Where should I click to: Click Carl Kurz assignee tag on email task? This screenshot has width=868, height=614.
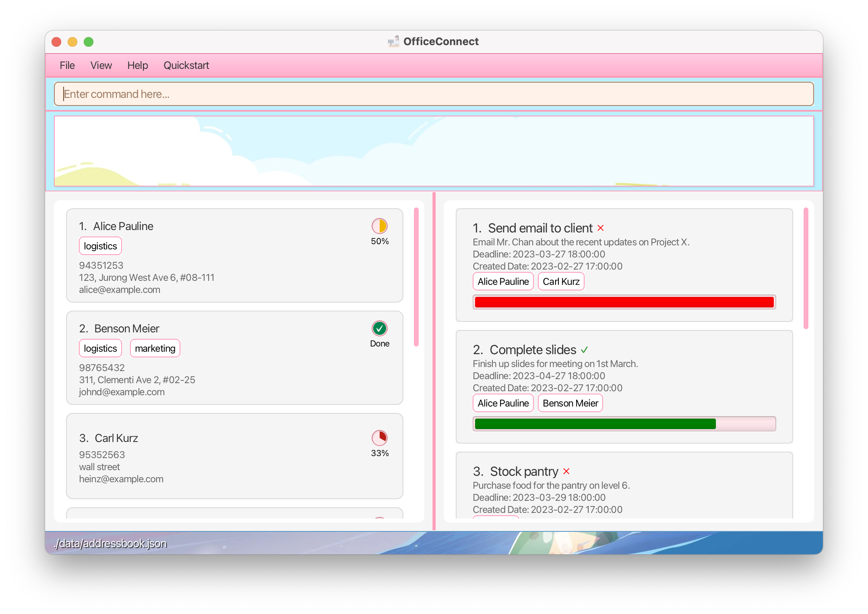[561, 282]
